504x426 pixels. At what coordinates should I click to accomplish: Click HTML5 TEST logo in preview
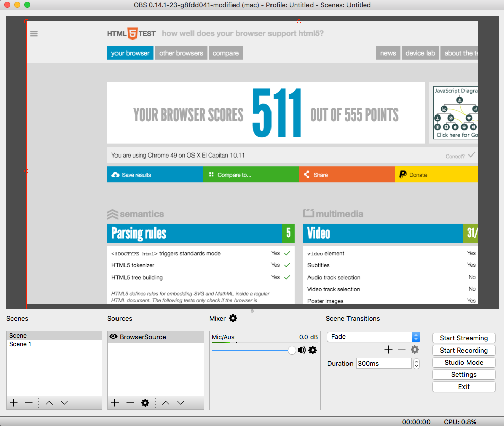[132, 33]
